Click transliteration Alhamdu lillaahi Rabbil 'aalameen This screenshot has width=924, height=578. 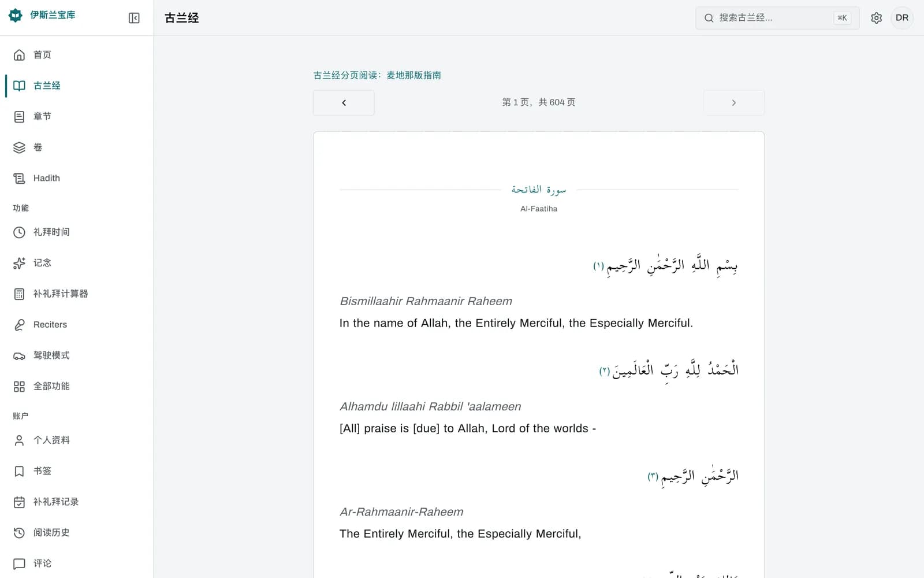430,406
